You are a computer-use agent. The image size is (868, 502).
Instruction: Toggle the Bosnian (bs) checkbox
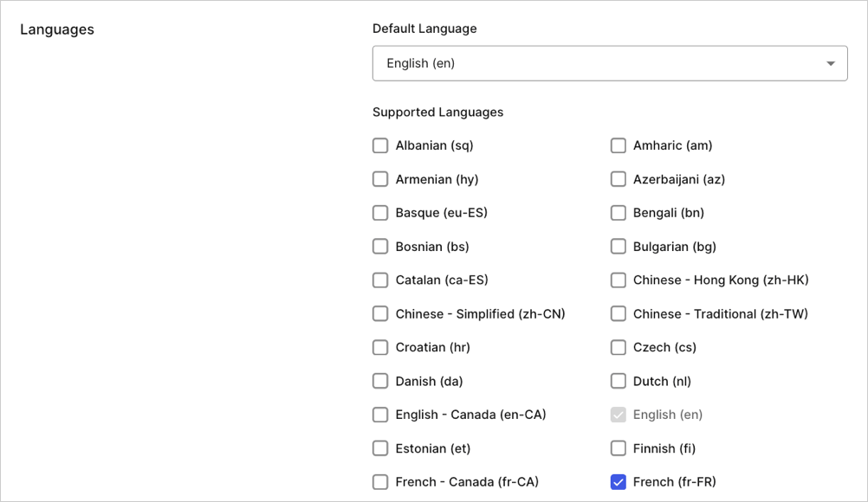point(380,246)
